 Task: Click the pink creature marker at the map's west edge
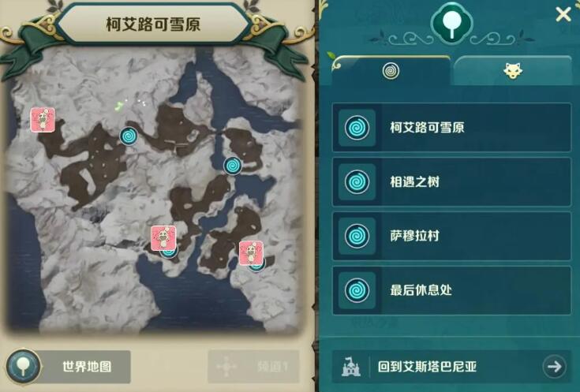tap(43, 119)
